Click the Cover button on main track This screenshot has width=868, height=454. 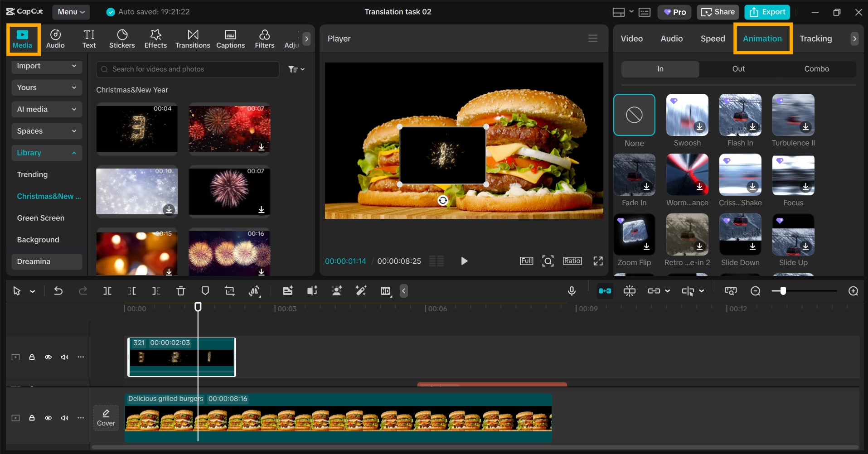point(106,418)
